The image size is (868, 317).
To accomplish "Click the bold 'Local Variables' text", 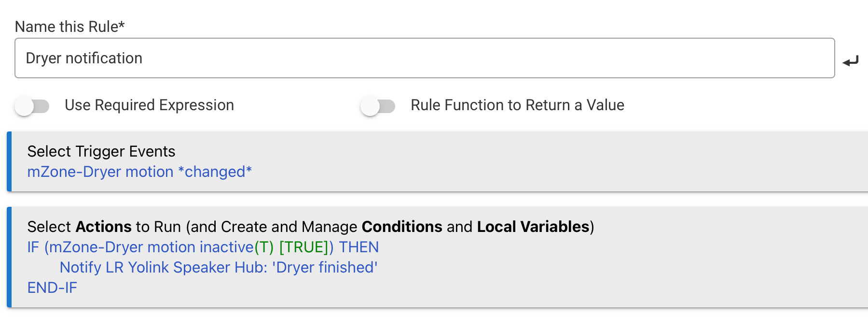I will coord(533,227).
